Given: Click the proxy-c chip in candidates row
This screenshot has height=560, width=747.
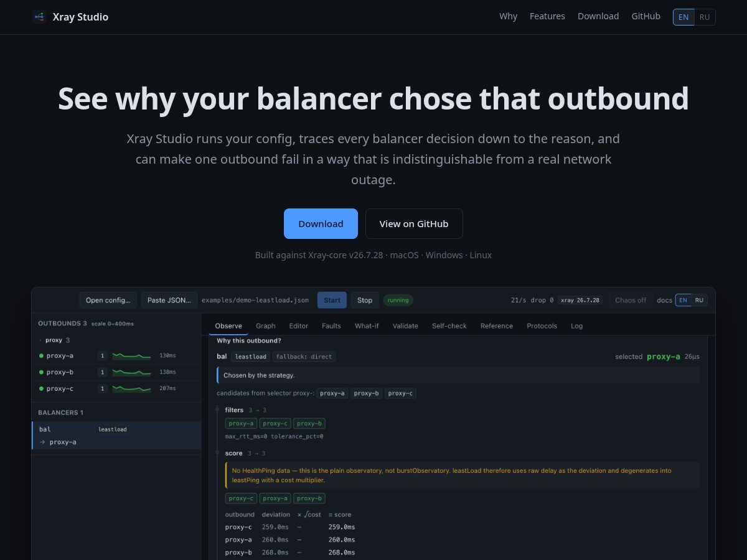Looking at the screenshot, I should (x=400, y=393).
